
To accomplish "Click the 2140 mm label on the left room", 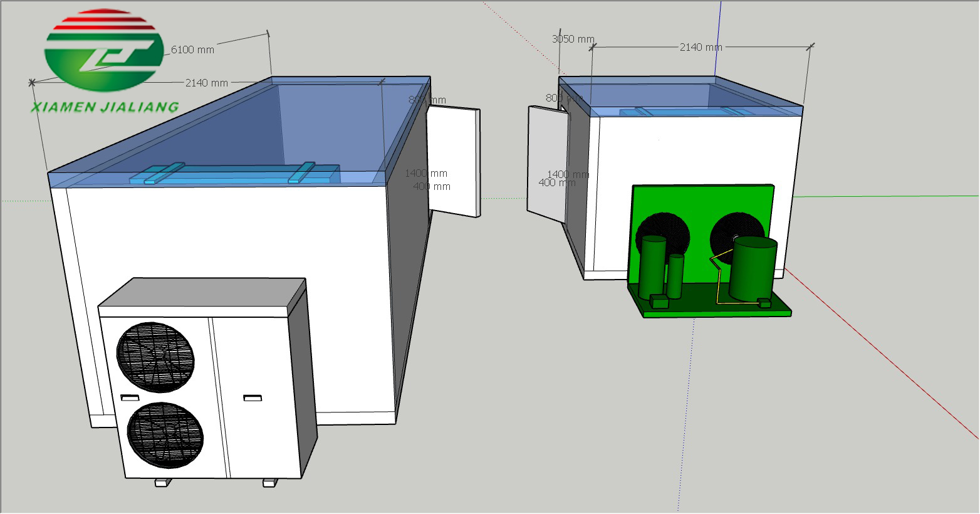I will 206,83.
